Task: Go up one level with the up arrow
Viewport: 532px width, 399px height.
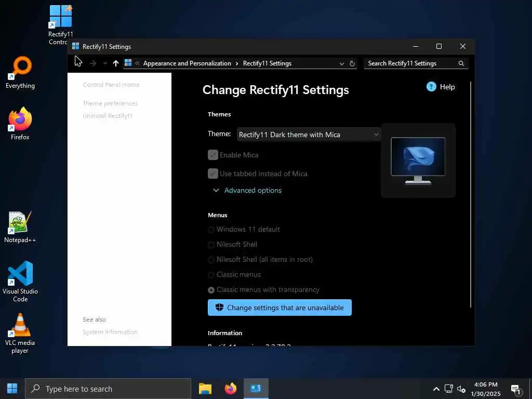Action: tap(116, 63)
